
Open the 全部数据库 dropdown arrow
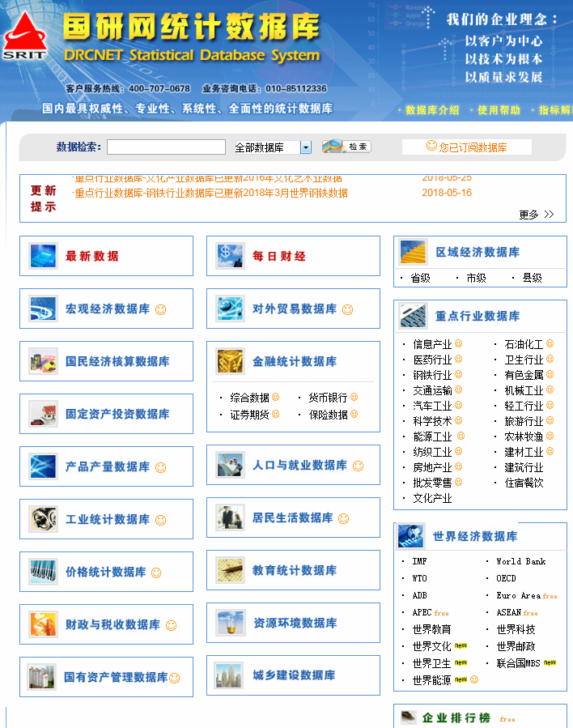pyautogui.click(x=306, y=147)
